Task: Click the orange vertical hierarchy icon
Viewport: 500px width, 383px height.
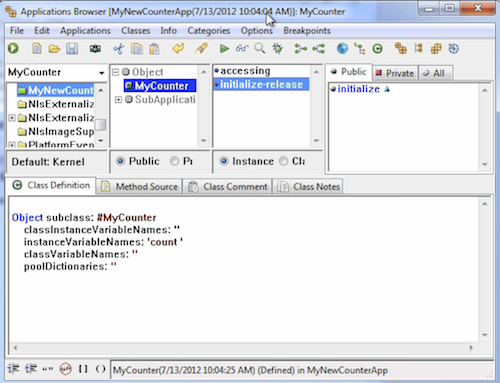Action: coord(418,49)
